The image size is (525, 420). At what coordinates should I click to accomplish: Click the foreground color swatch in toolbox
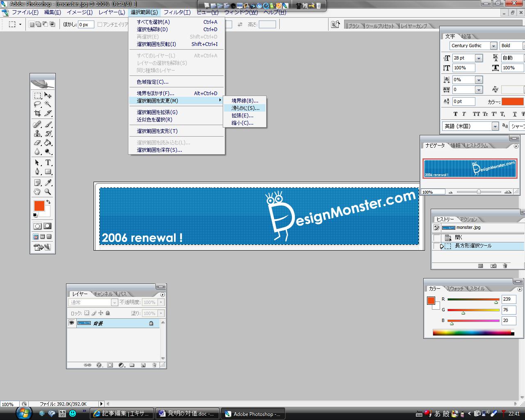[39, 205]
